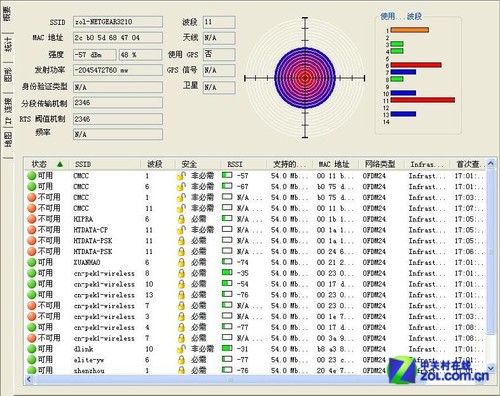Sort networks by RSSI column header
This screenshot has height=396, width=500.
(x=243, y=164)
